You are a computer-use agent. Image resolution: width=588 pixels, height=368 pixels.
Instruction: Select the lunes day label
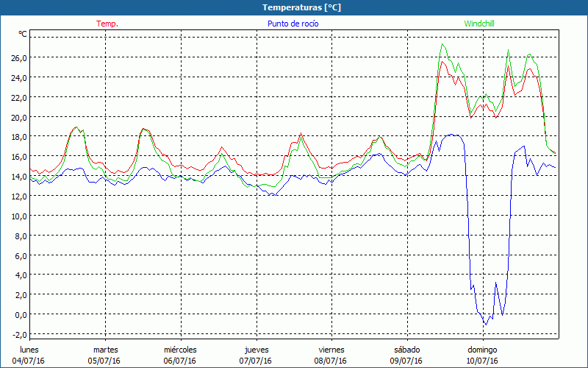tap(29, 350)
